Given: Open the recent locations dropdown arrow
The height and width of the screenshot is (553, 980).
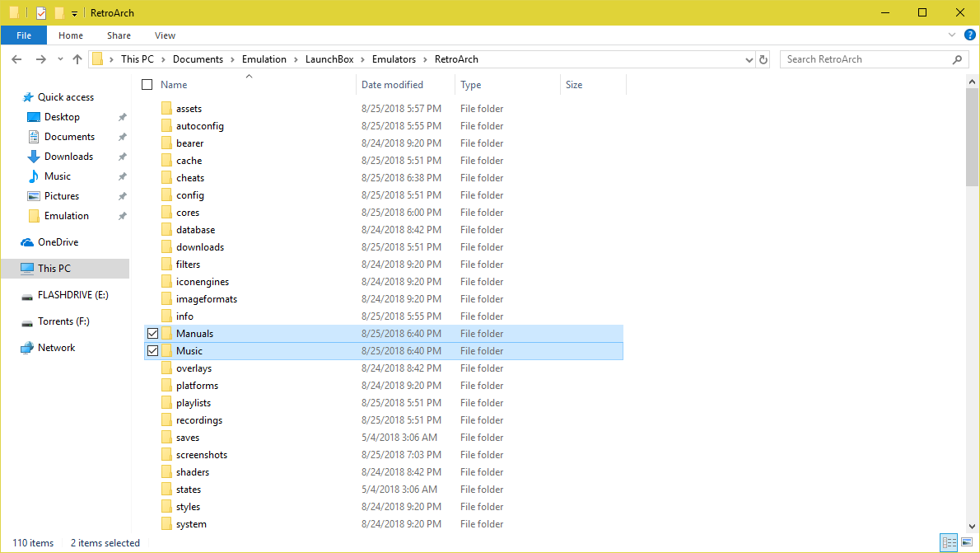Looking at the screenshot, I should [60, 59].
